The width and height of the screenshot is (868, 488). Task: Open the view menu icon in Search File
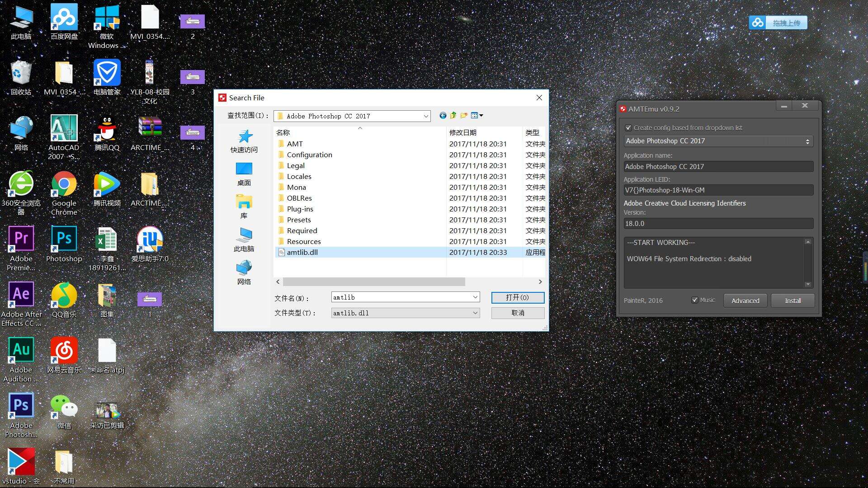click(x=477, y=116)
